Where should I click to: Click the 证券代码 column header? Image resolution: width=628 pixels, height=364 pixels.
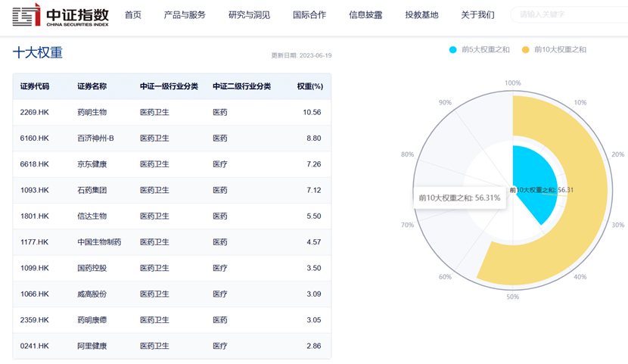pyautogui.click(x=35, y=86)
